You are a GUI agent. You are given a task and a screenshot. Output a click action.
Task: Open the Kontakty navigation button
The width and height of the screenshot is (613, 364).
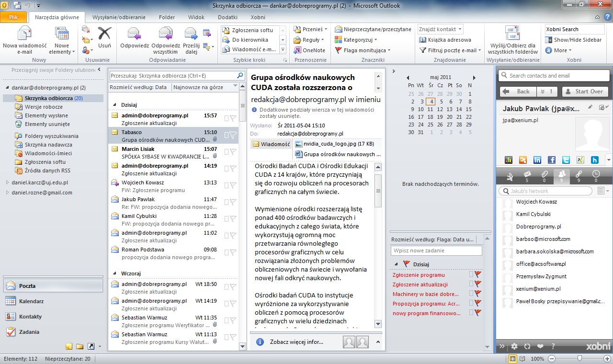[53, 317]
